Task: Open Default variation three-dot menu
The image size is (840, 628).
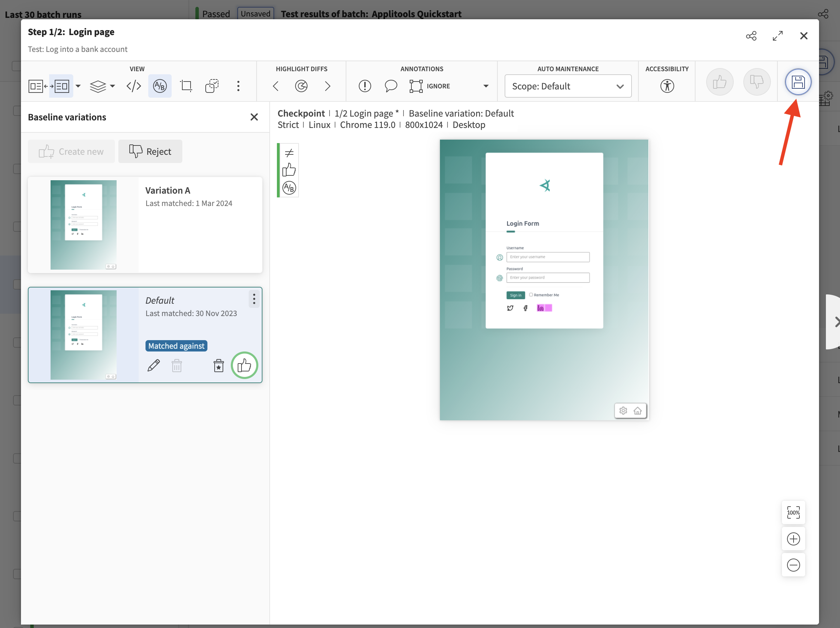Action: point(254,299)
